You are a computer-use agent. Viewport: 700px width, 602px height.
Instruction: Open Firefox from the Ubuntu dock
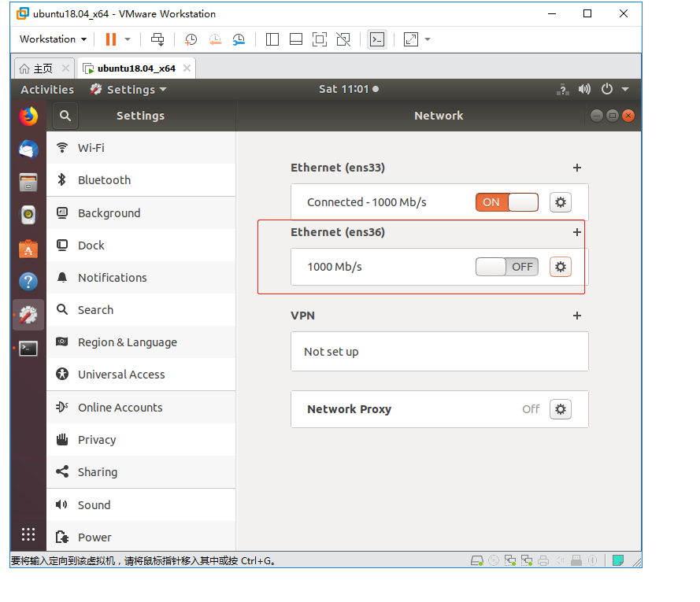click(28, 115)
